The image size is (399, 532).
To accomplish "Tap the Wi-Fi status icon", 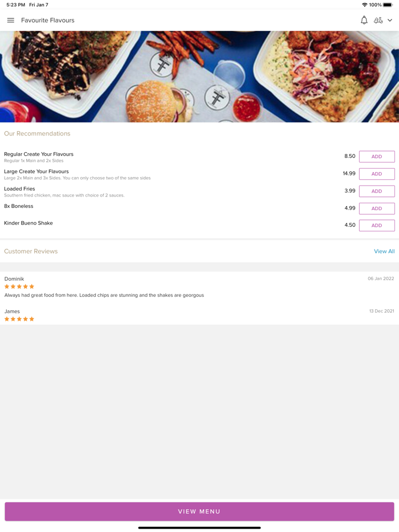I will 364,5.
